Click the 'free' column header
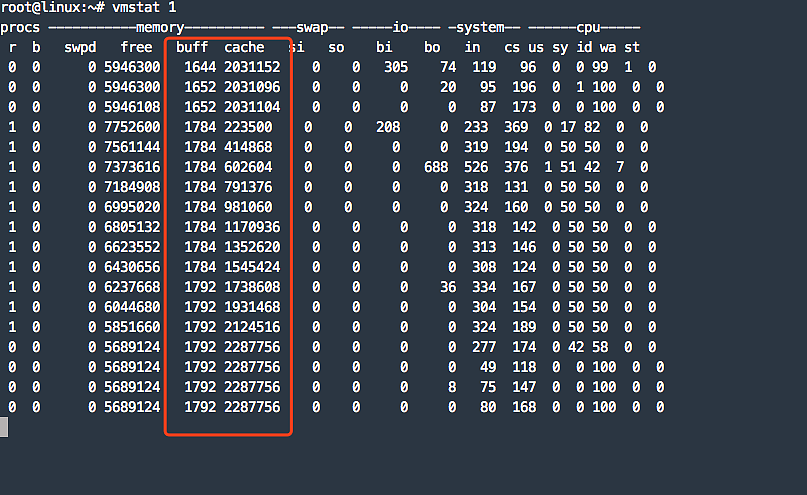Image resolution: width=807 pixels, height=495 pixels. point(136,47)
